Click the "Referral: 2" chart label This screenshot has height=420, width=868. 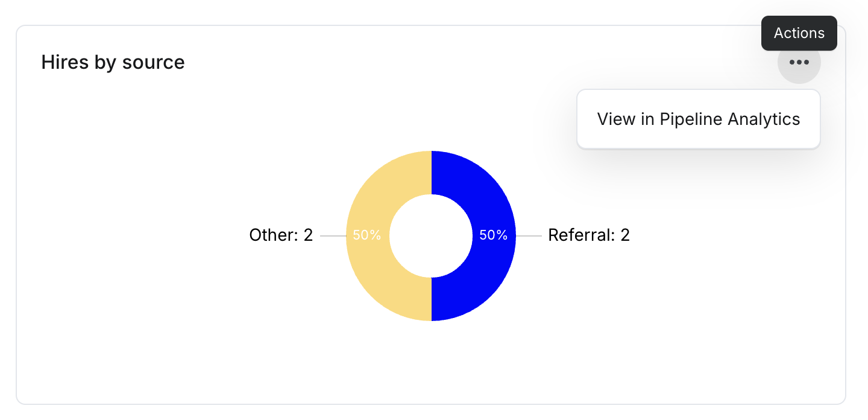tap(589, 235)
